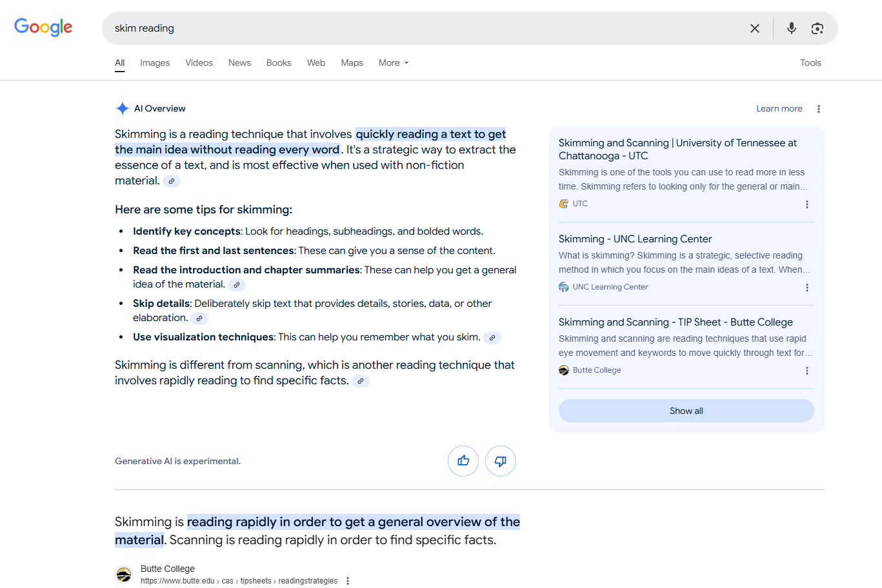The width and height of the screenshot is (882, 588).
Task: Open 'Skimming and Scanning | University of Tennessee' link
Action: click(x=677, y=149)
